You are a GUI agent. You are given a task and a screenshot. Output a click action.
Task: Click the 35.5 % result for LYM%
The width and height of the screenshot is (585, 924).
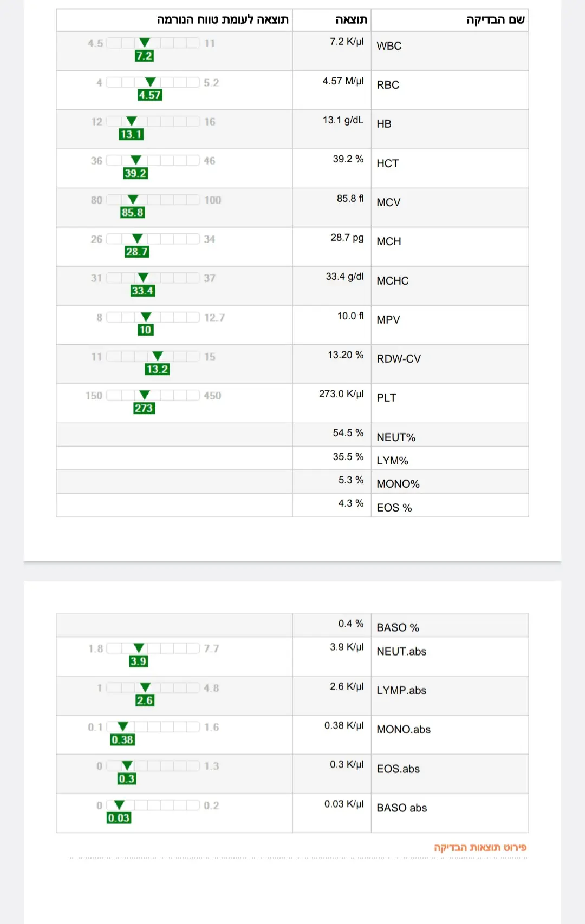coord(348,457)
